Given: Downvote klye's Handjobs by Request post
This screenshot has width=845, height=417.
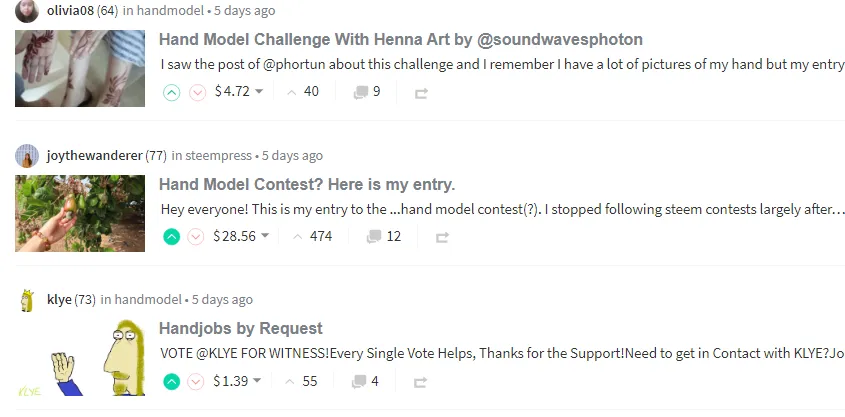Looking at the screenshot, I should click(x=196, y=382).
